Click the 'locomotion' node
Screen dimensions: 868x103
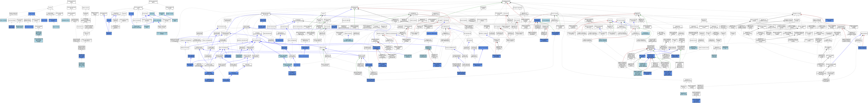click(x=506, y=14)
